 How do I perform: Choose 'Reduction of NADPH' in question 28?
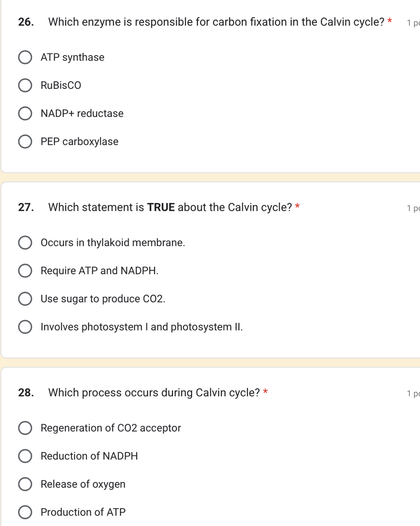(25, 456)
